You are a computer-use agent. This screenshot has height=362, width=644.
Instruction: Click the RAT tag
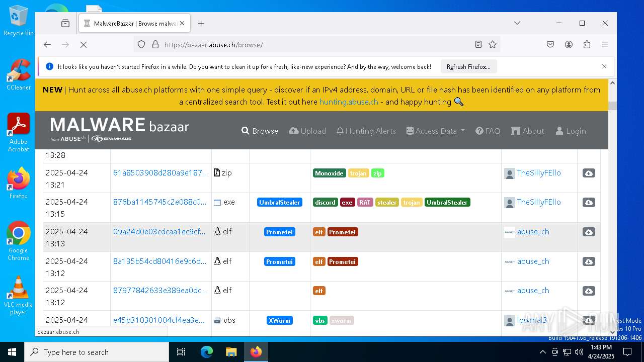tap(365, 202)
